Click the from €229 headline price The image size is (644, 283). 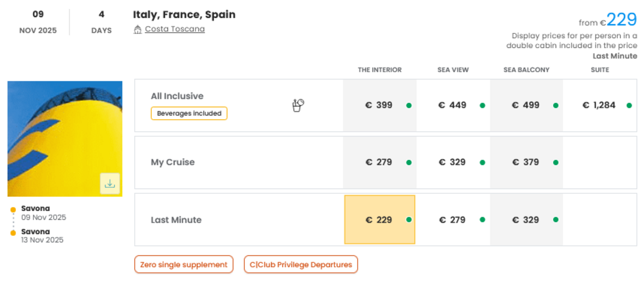(621, 20)
